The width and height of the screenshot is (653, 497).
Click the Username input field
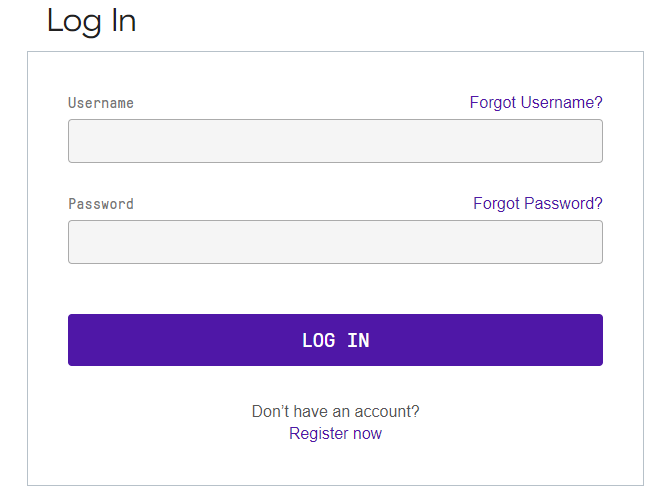[335, 141]
